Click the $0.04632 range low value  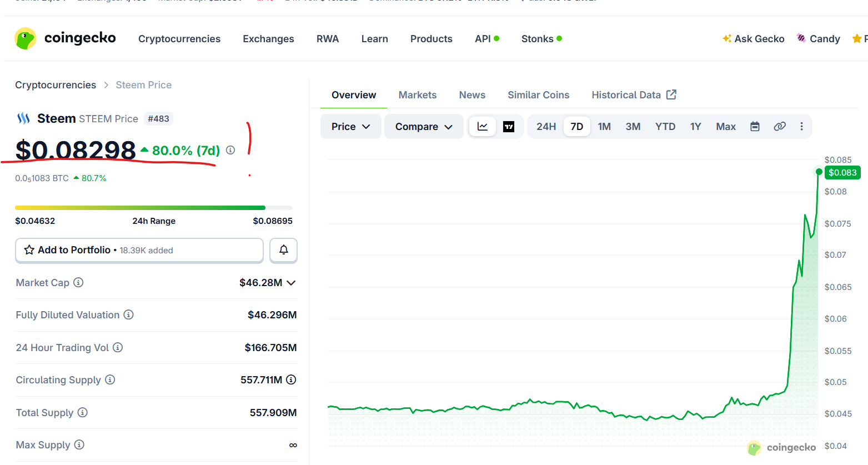pos(35,221)
